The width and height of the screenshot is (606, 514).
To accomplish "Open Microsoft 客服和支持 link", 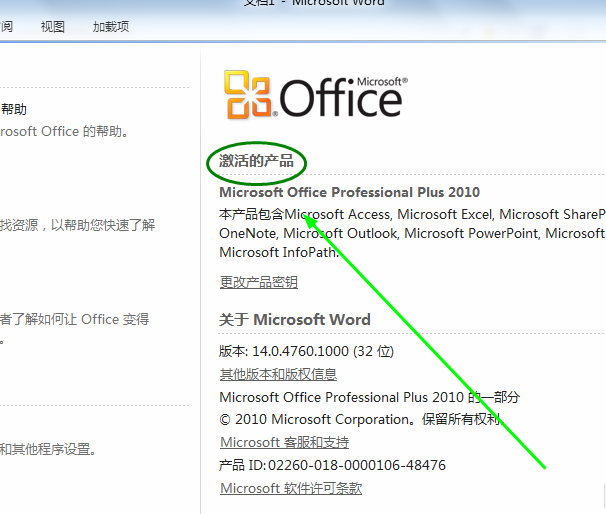I will (x=284, y=442).
